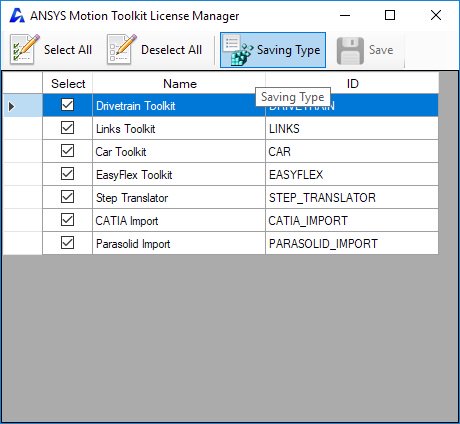Toggle the EasyFlex Toolkit checkbox

67,174
